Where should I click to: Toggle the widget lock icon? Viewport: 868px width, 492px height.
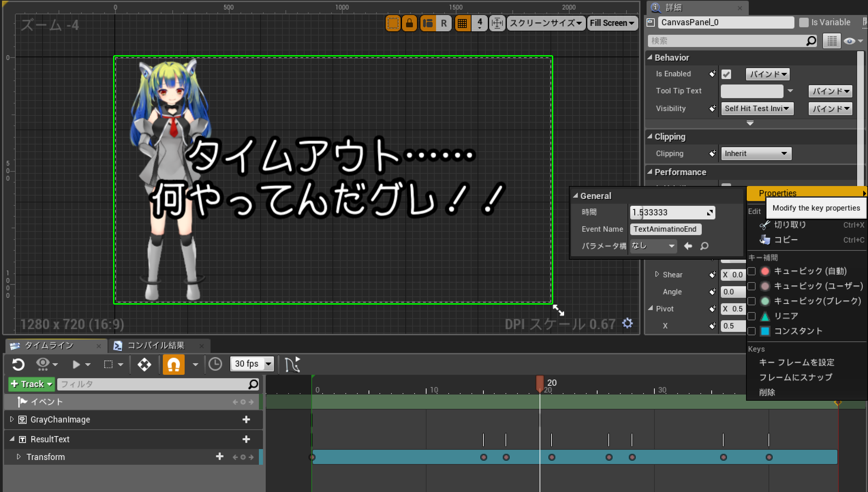[x=409, y=23]
